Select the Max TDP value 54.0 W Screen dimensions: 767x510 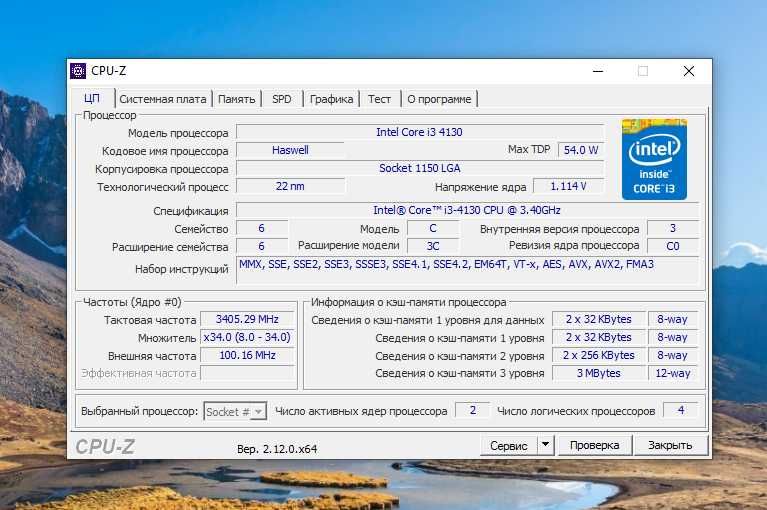tap(581, 150)
